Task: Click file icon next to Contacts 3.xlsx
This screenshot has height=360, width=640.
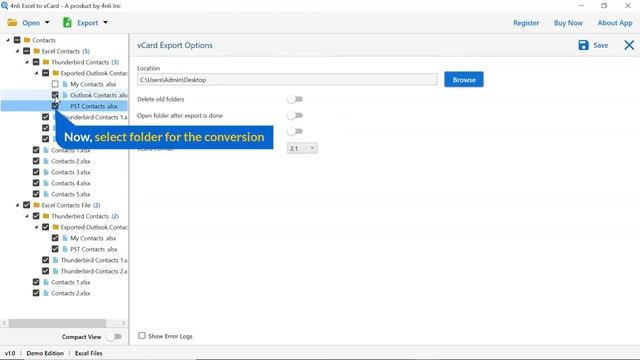Action: 46,172
